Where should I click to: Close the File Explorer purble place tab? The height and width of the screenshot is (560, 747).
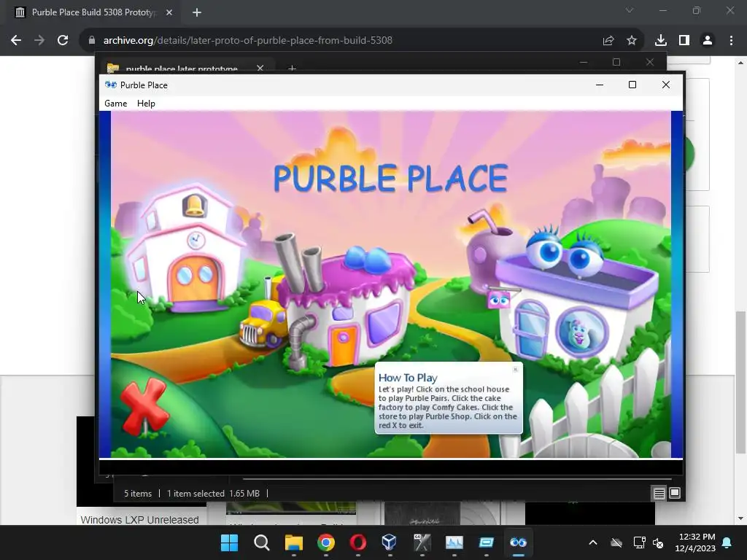pyautogui.click(x=260, y=68)
